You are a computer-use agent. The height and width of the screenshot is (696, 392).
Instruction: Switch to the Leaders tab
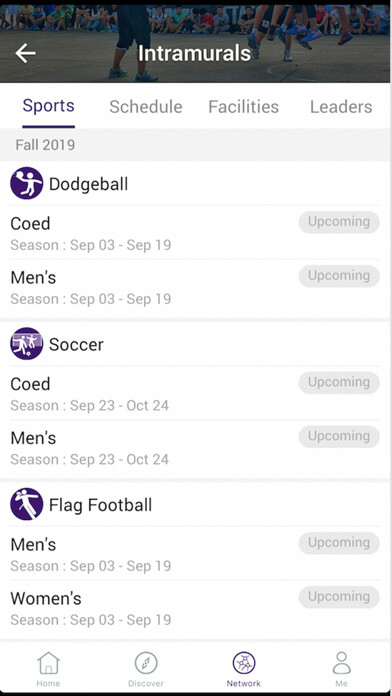coord(341,107)
